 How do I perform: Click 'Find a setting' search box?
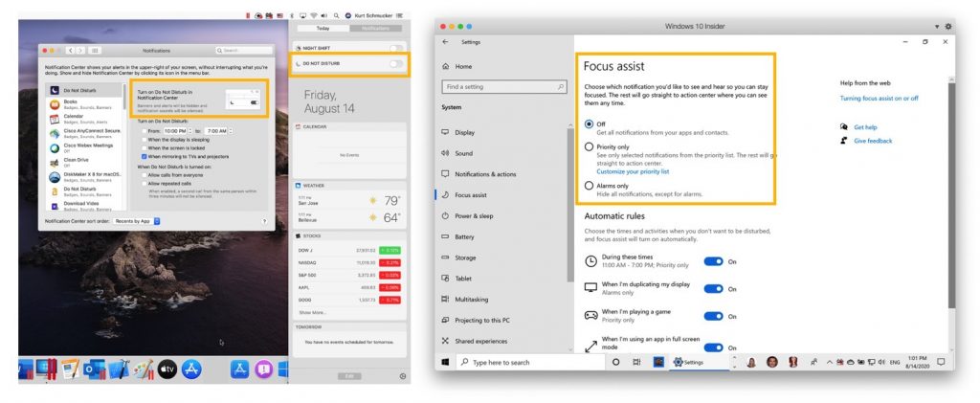[504, 87]
